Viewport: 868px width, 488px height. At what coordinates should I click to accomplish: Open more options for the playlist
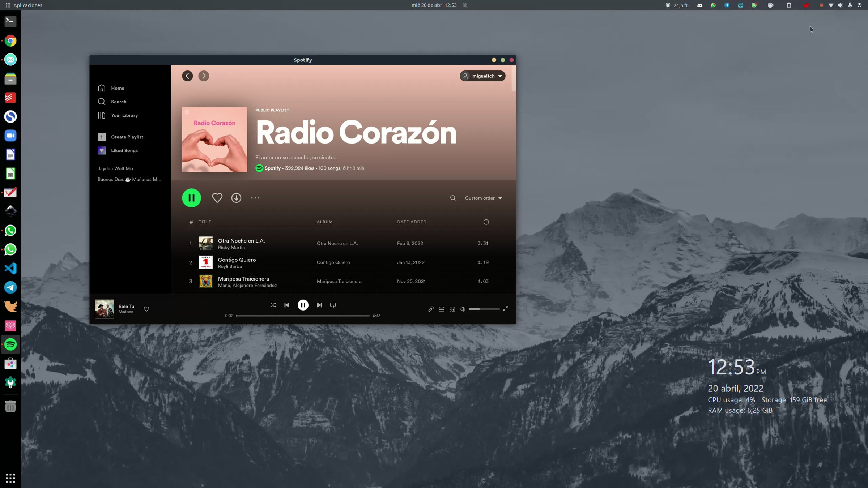click(x=255, y=198)
